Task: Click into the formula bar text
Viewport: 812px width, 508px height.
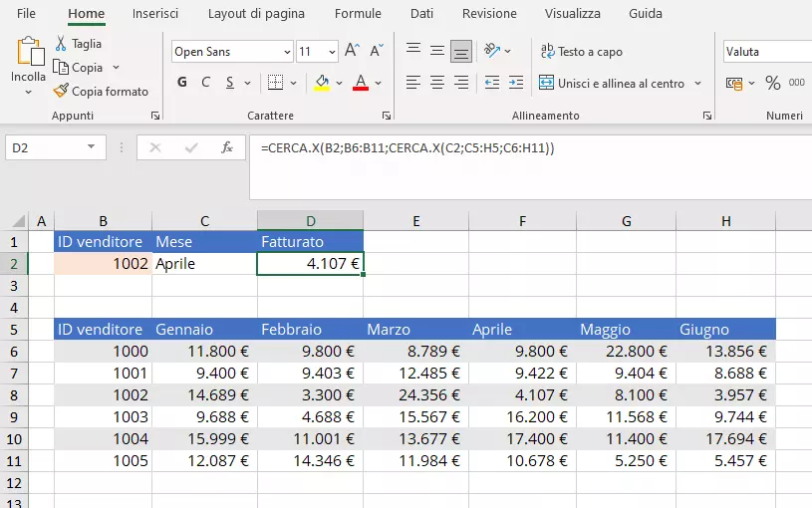Action: [x=407, y=148]
